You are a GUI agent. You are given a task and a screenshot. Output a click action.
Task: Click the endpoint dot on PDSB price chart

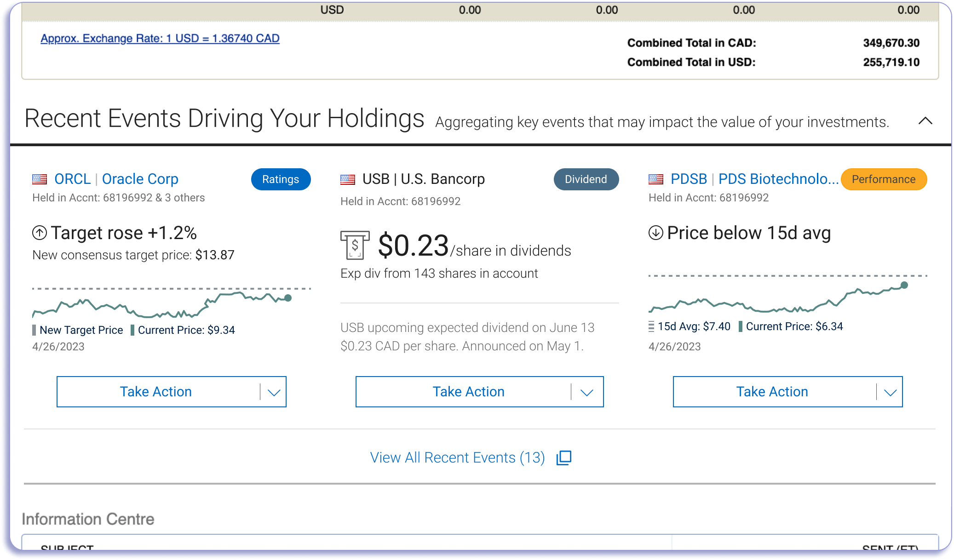point(904,285)
